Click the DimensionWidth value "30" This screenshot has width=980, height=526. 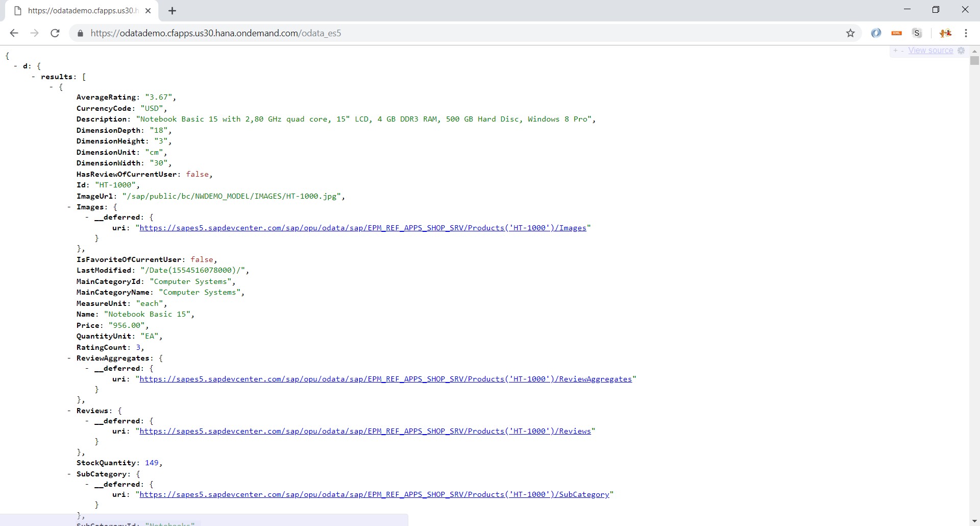tap(158, 163)
